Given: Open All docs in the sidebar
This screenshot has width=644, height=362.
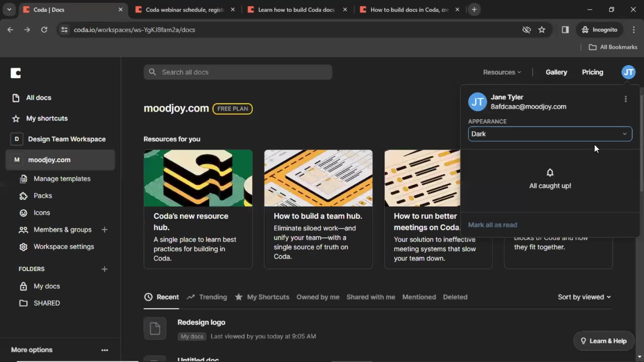Looking at the screenshot, I should pos(39,98).
